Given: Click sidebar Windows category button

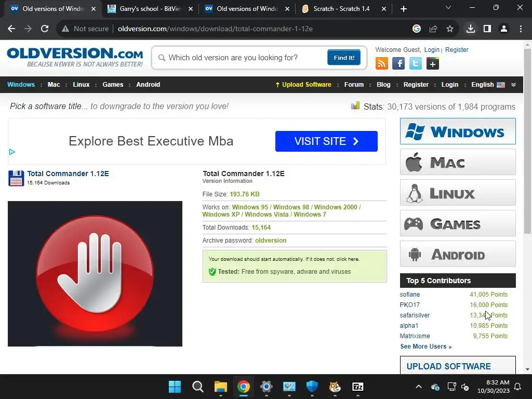Looking at the screenshot, I should click(x=458, y=131).
